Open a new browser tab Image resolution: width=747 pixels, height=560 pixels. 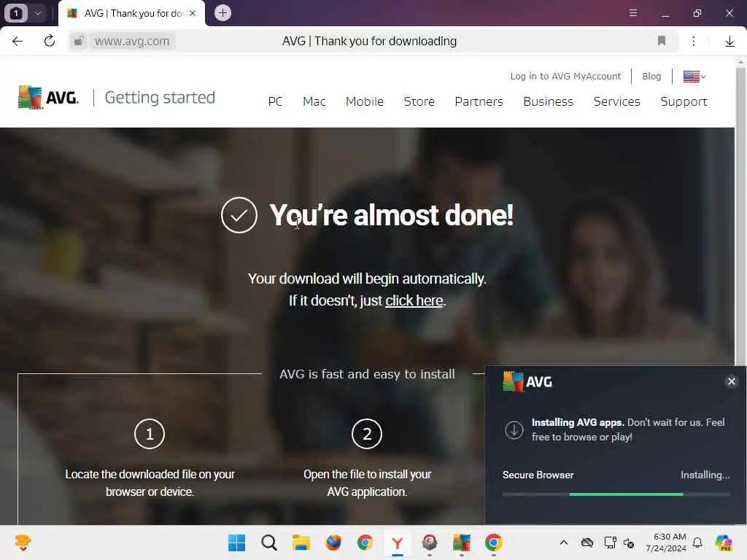(x=222, y=13)
